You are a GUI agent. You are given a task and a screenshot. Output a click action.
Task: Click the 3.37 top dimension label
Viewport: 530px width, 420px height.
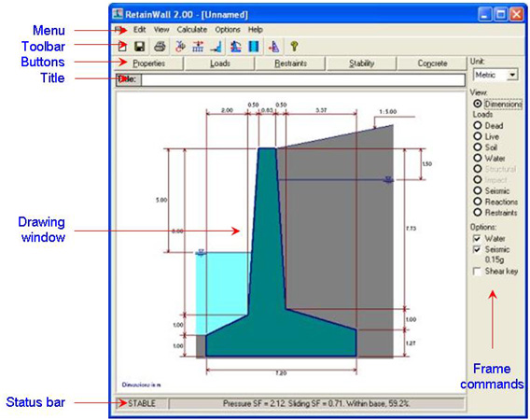coord(321,110)
